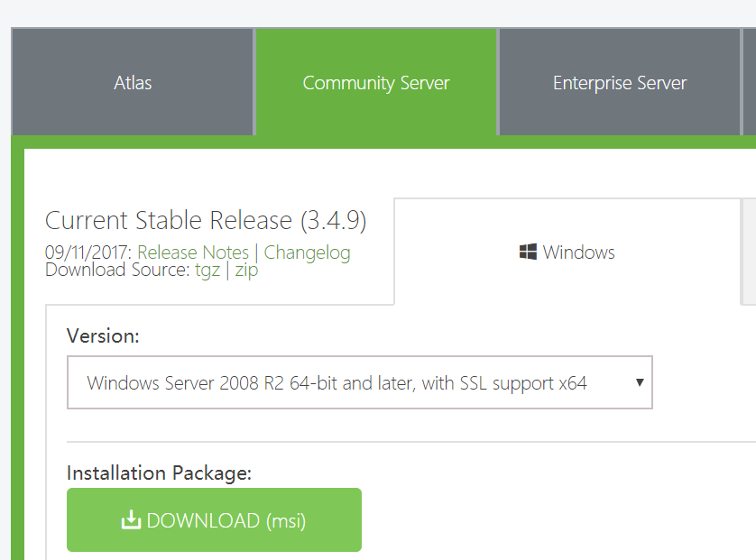
Task: Open the Release Notes link
Action: click(193, 252)
